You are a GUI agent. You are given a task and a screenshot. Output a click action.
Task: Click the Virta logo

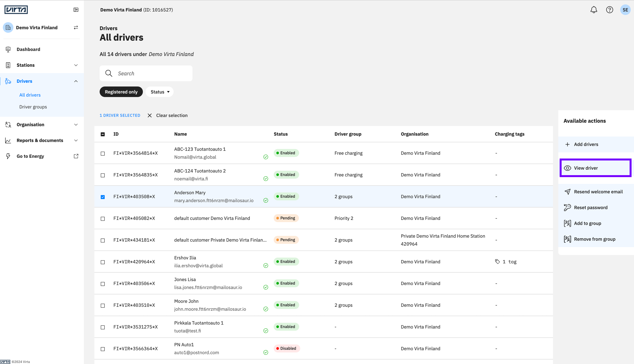pos(16,10)
